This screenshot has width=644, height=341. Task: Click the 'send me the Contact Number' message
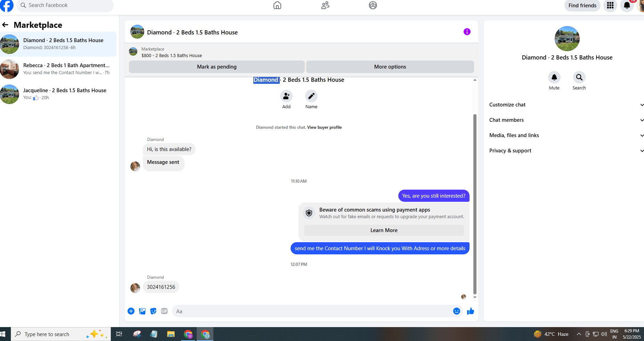tap(380, 248)
